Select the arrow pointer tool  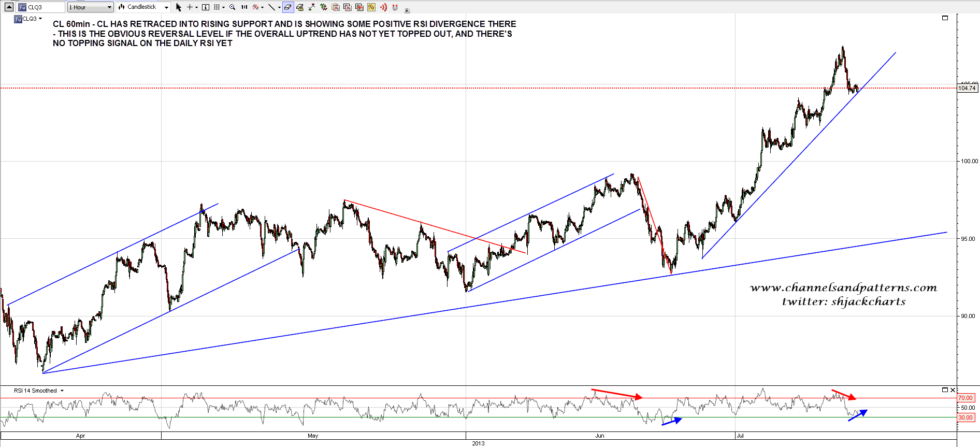tap(179, 7)
